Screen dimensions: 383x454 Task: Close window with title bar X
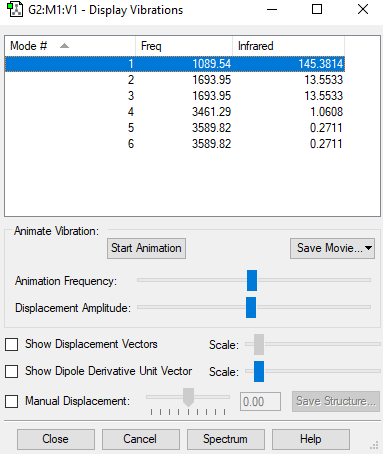363,9
